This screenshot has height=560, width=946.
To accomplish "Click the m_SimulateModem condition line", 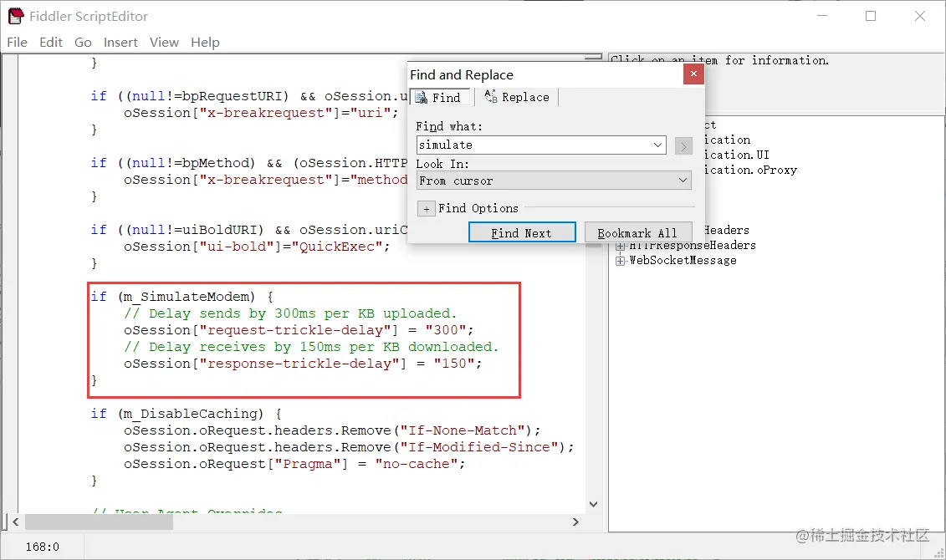I will point(182,297).
